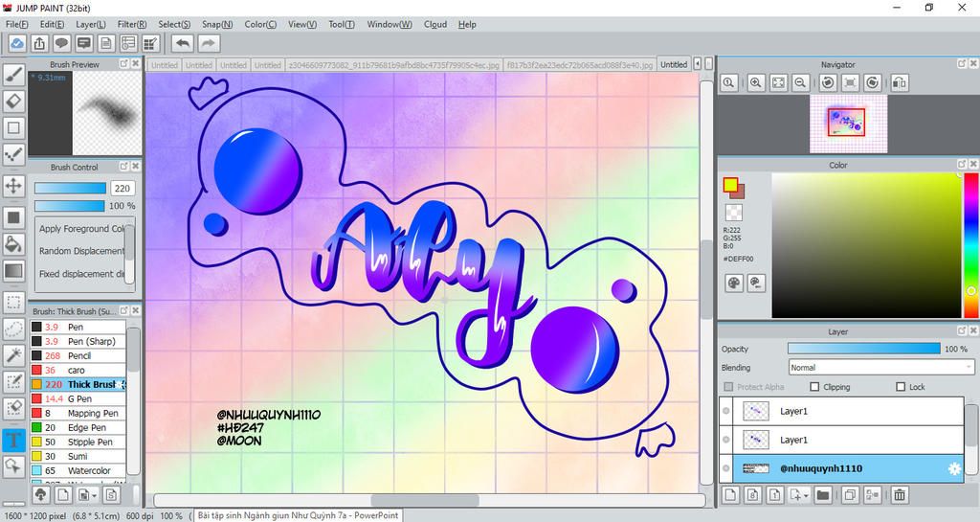Click the rainbow hue strip in Color panel
Viewport: 980px width, 522px height.
pos(971,245)
